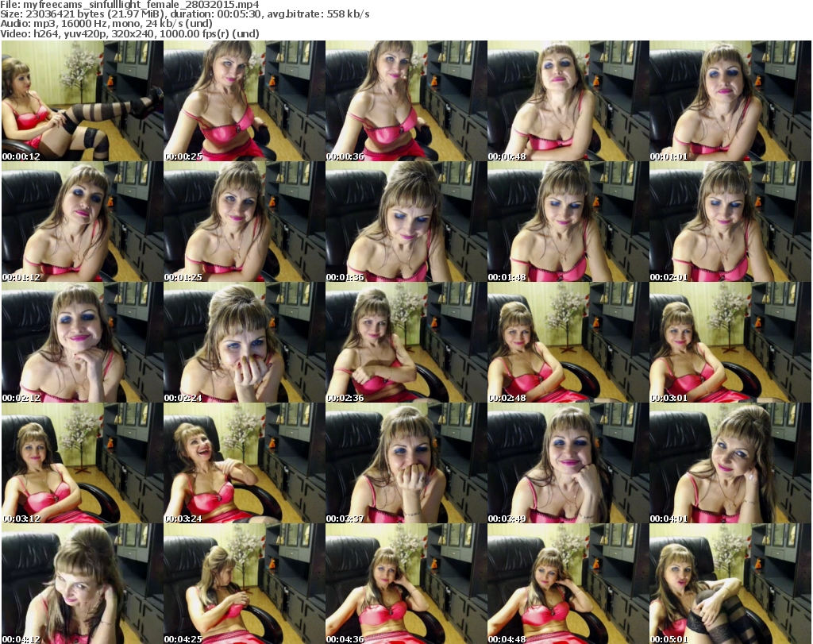Viewport: 813px width, 644px height.
Task: Choose the frame marked 00:02:48
Action: click(568, 343)
